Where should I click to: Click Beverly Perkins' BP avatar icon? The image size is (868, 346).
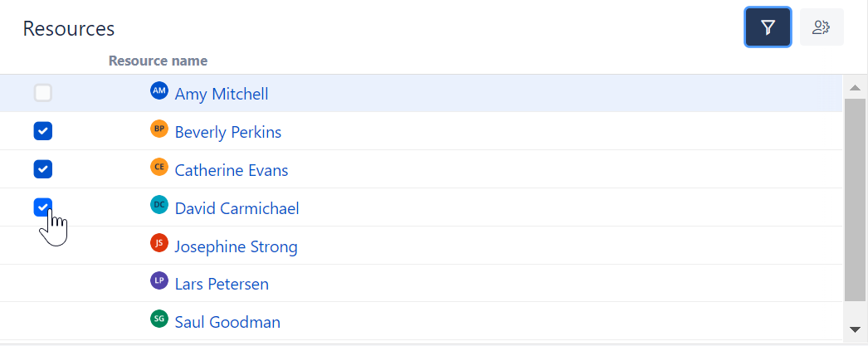(x=159, y=129)
